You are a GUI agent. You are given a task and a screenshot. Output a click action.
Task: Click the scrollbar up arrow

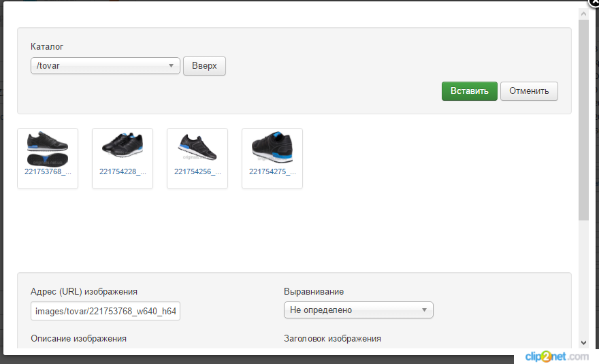coord(583,14)
